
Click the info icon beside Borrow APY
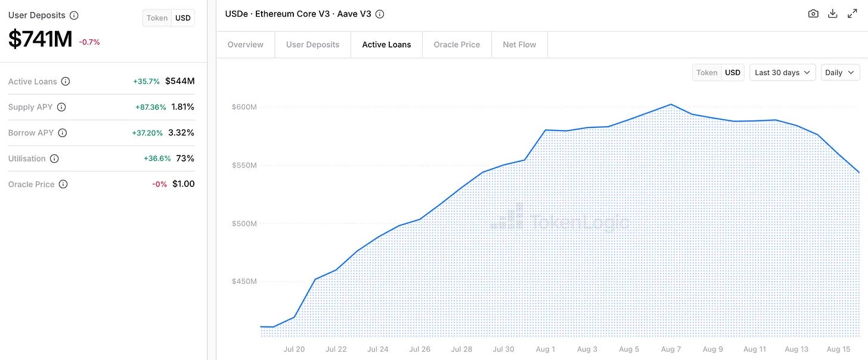pyautogui.click(x=63, y=133)
